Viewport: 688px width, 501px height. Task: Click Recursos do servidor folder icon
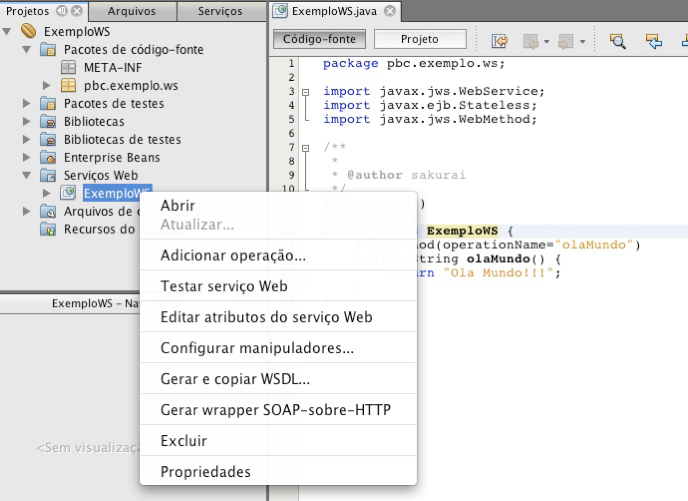tap(48, 229)
